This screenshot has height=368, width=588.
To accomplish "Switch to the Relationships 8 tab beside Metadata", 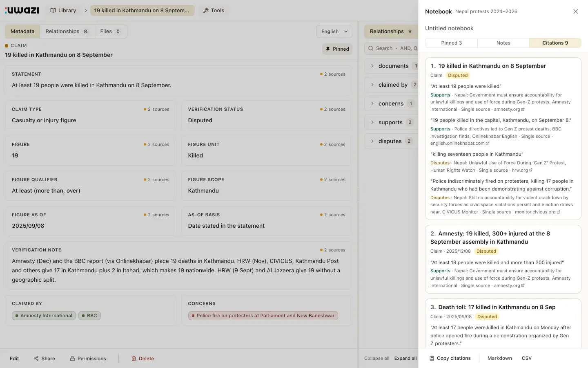I will tap(67, 31).
